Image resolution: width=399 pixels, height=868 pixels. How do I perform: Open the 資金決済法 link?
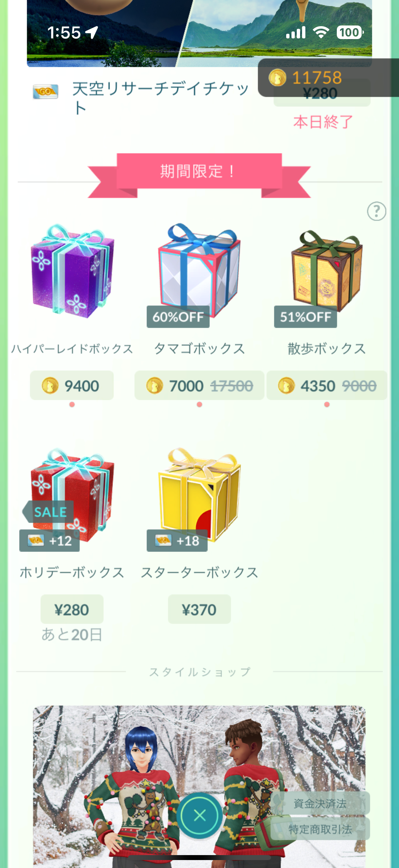click(x=320, y=803)
